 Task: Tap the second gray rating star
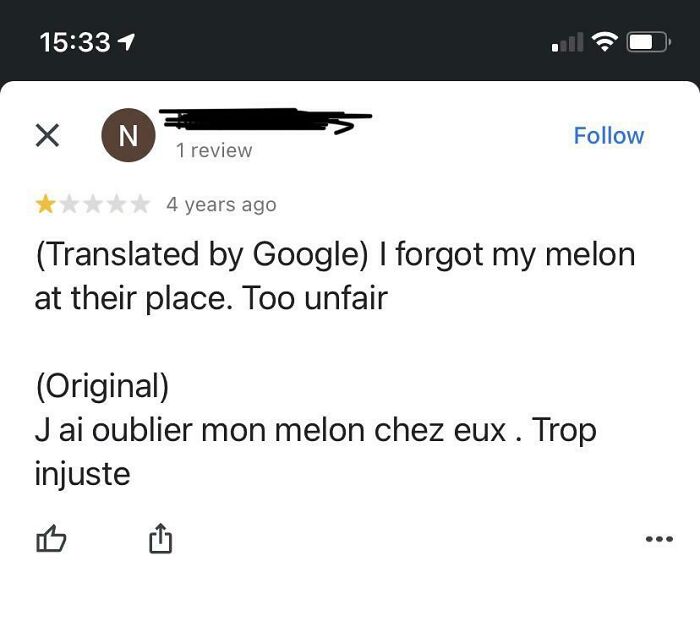[69, 205]
